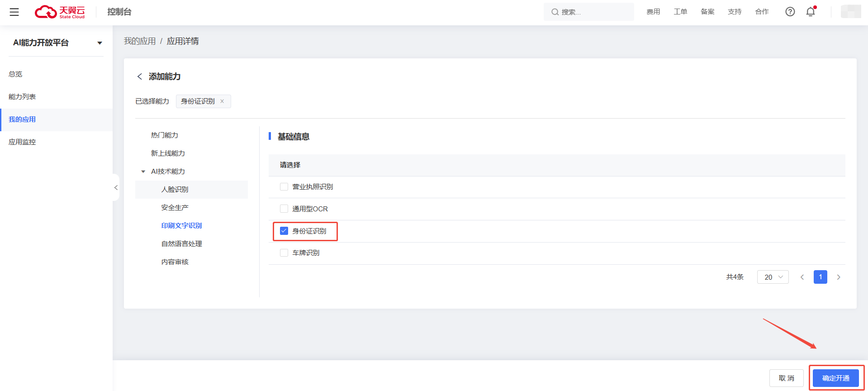Viewport: 868px width, 391px height.
Task: Click the 确定开通 button
Action: tap(836, 378)
